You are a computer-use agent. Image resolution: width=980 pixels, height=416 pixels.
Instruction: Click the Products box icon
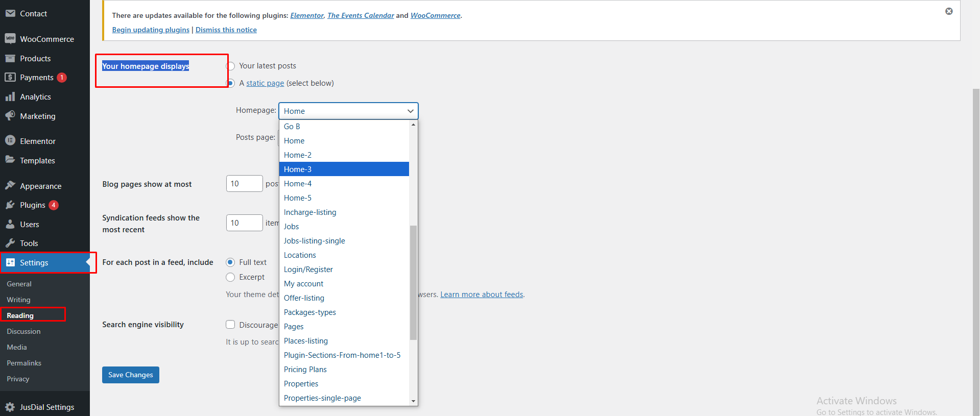(10, 58)
